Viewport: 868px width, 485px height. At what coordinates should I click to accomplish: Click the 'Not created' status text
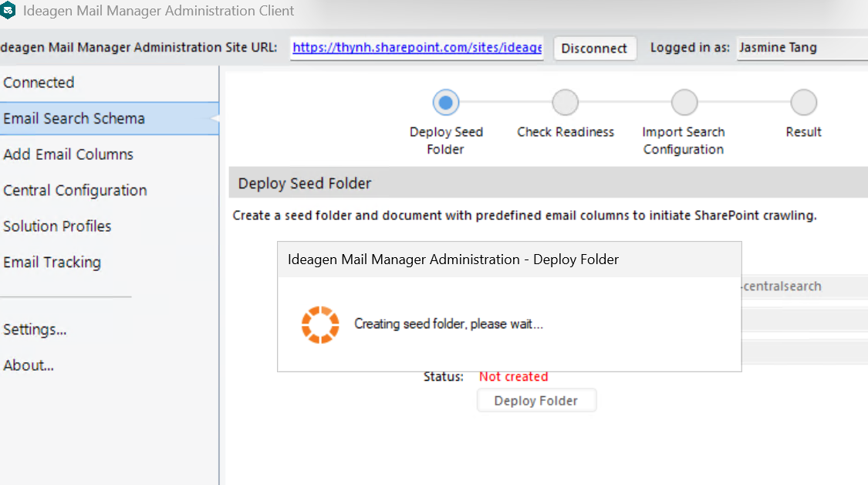click(x=514, y=377)
